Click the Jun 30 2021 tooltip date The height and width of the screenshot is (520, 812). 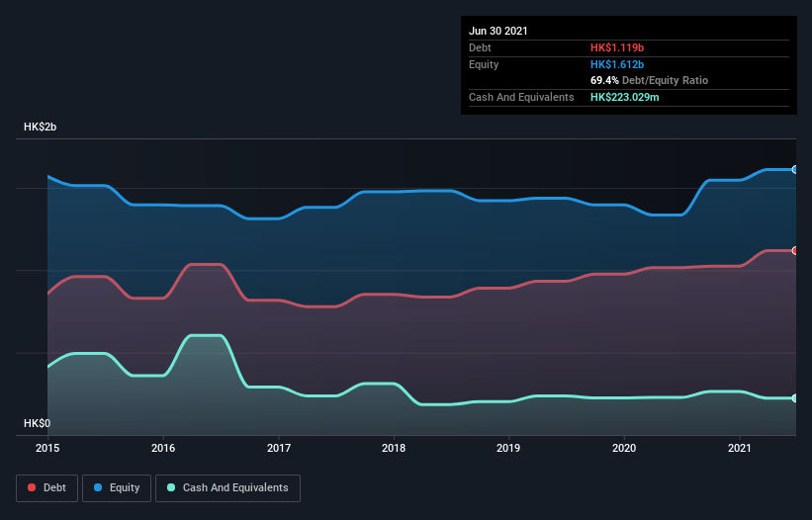point(498,31)
